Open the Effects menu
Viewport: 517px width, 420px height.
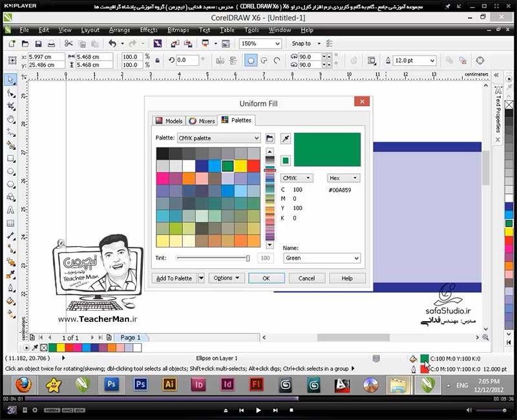[149, 30]
